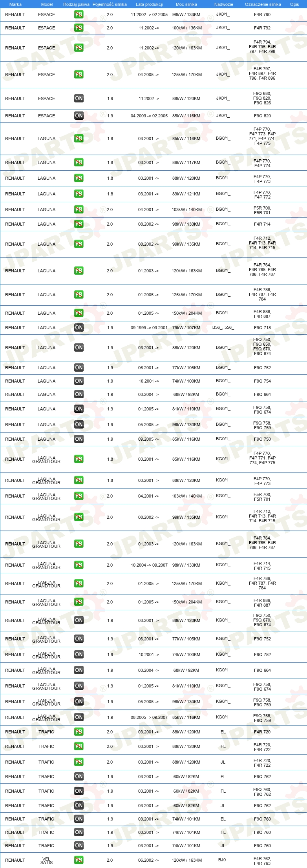
Task: Click the PB fuel icon in Espace 100kW/136KM row
Action: pos(79,28)
